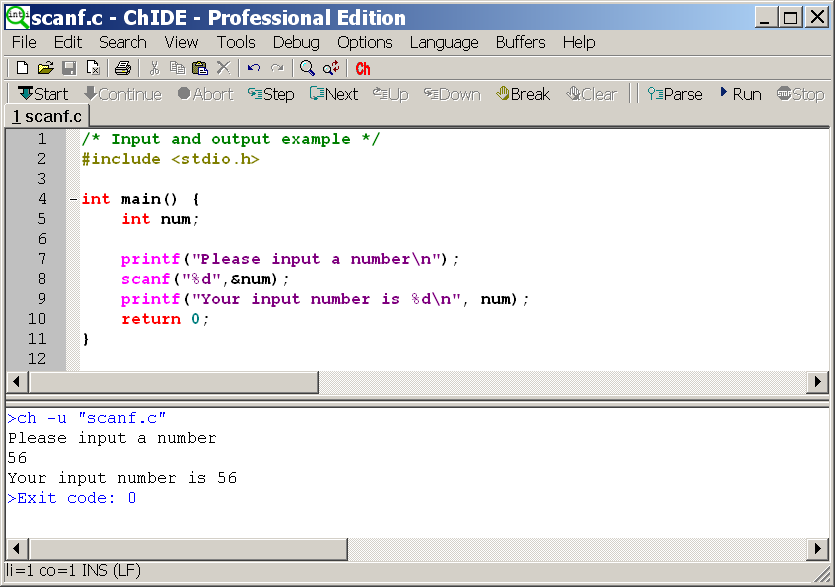This screenshot has width=835, height=587.
Task: Click the Paste clipboard icon
Action: tap(200, 68)
